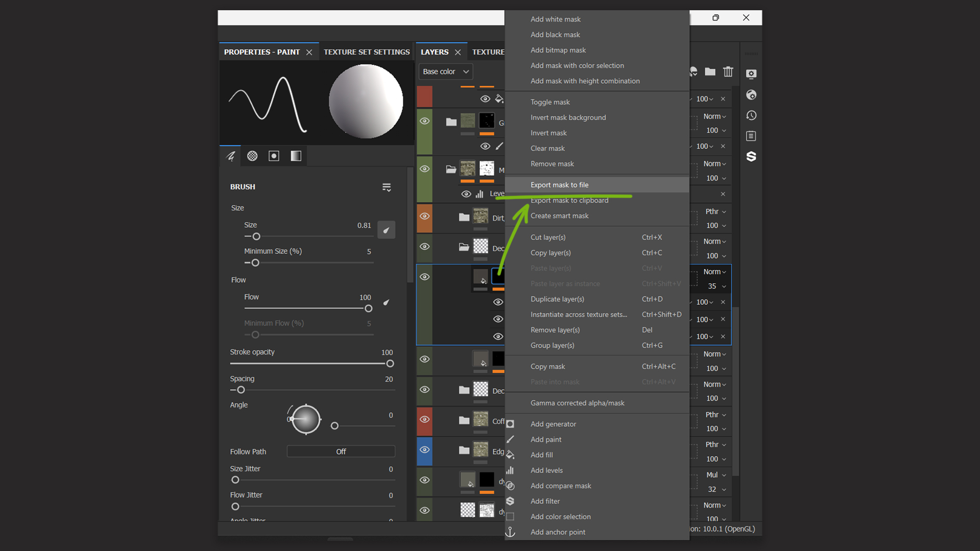Open the Alpha brush settings tab icon
This screenshot has height=551, width=980.
[x=252, y=156]
